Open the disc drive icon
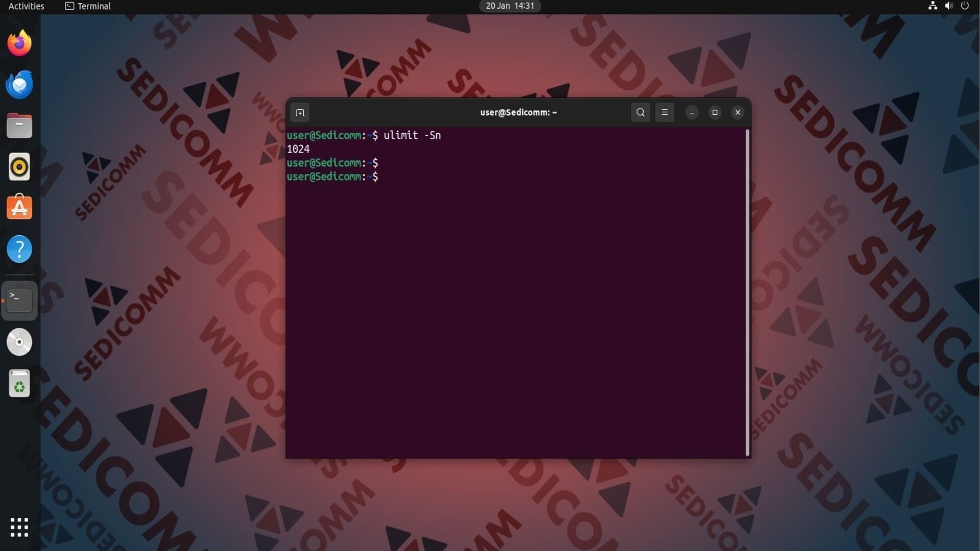Viewport: 980px width, 551px height. click(x=19, y=342)
